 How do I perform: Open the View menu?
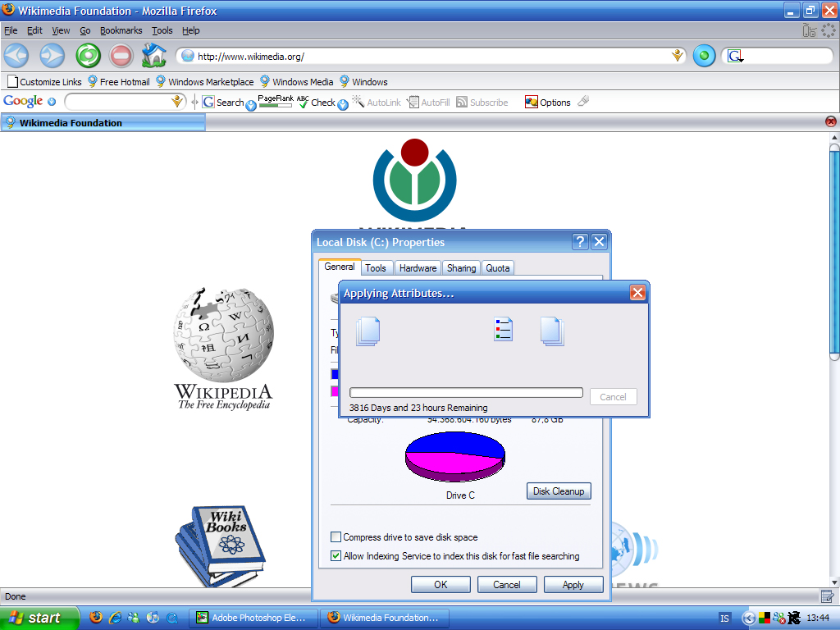point(61,30)
